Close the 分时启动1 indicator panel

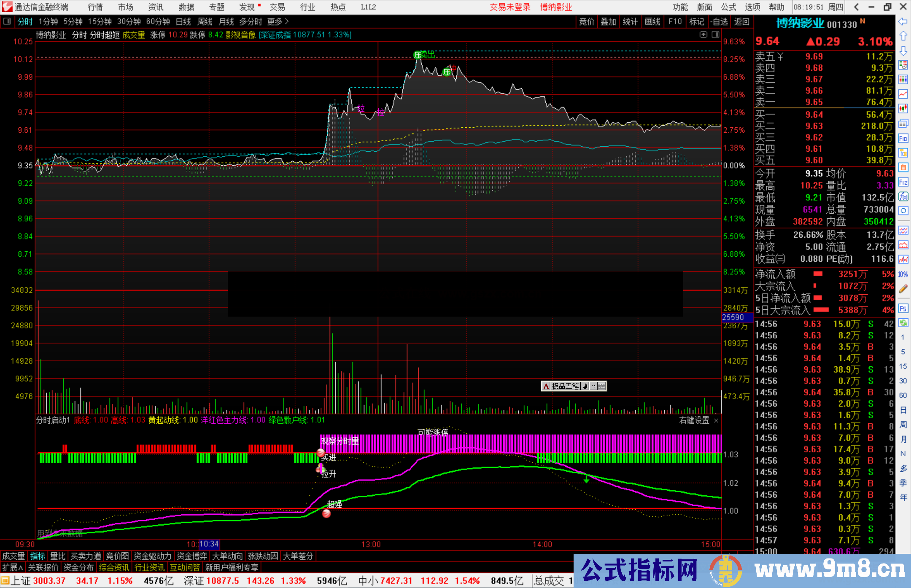(716, 421)
